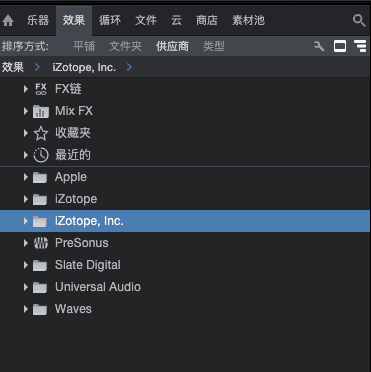Click the 最近的 clock icon
Image resolution: width=371 pixels, height=372 pixels.
pyautogui.click(x=41, y=155)
